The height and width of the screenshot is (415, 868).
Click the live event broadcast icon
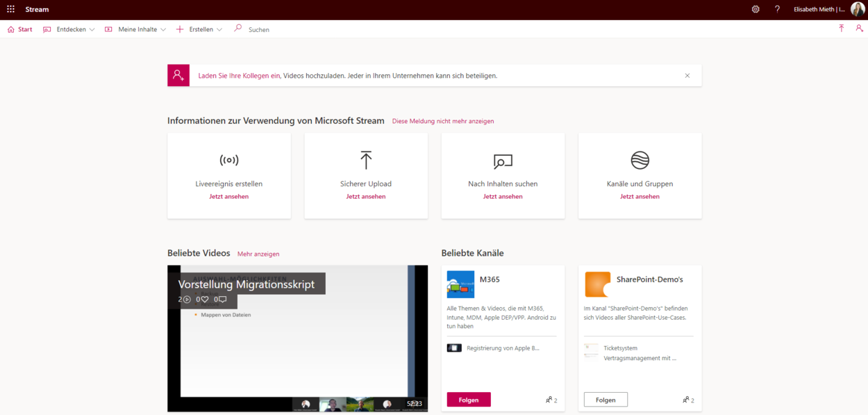tap(229, 161)
